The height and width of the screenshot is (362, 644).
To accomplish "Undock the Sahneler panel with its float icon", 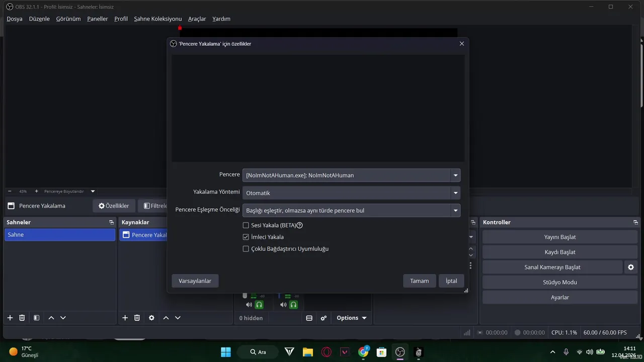I will click(112, 222).
